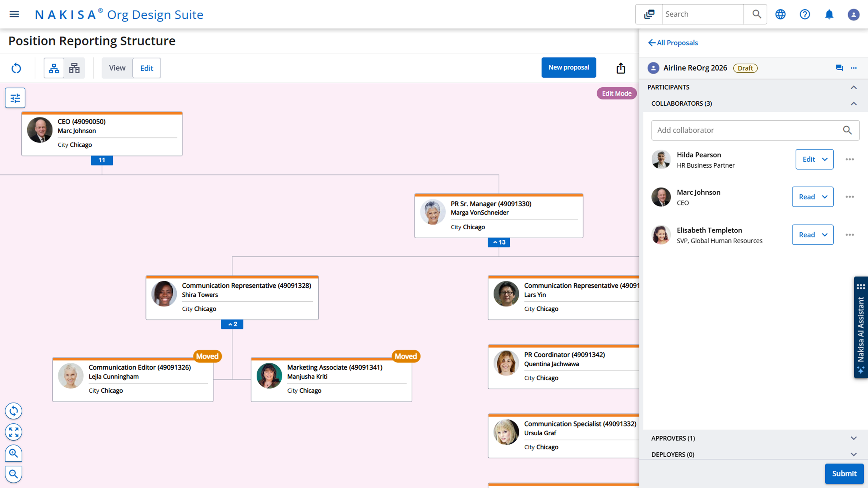The image size is (868, 488).
Task: Click the search icon in Add collaborator
Action: 847,130
